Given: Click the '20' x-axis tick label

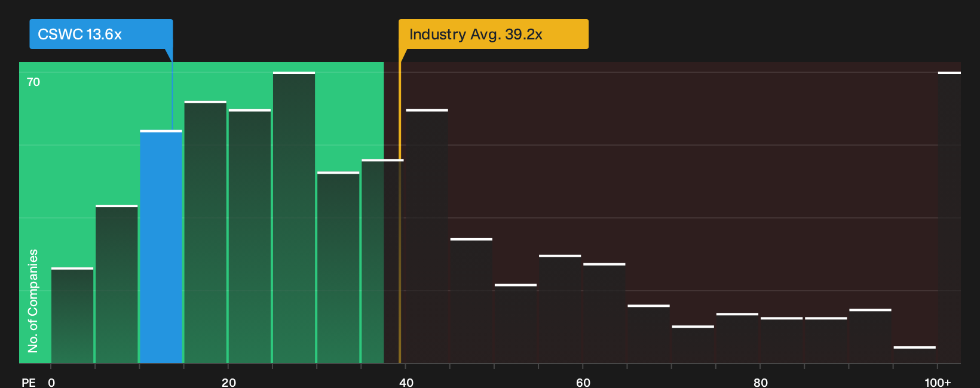Looking at the screenshot, I should tap(229, 382).
